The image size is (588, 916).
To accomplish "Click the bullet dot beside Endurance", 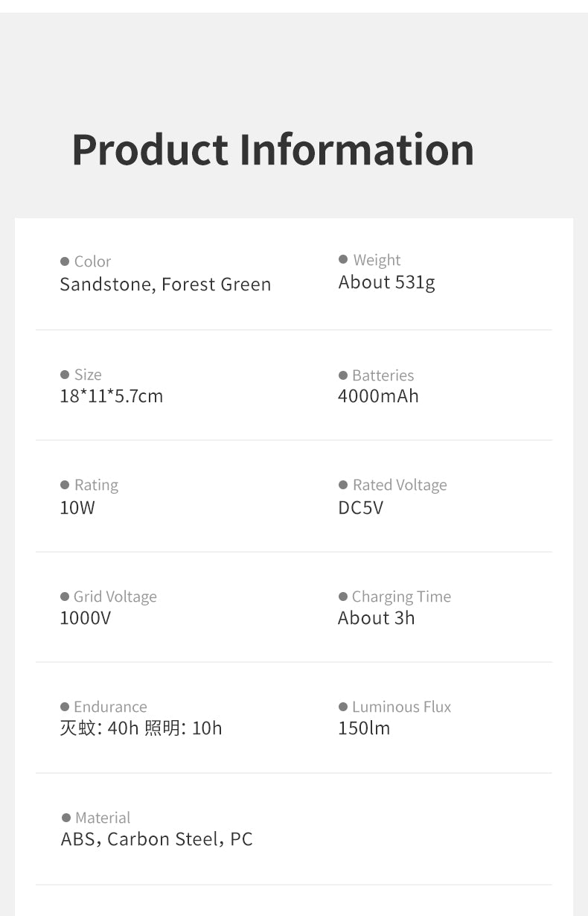I will coord(65,707).
